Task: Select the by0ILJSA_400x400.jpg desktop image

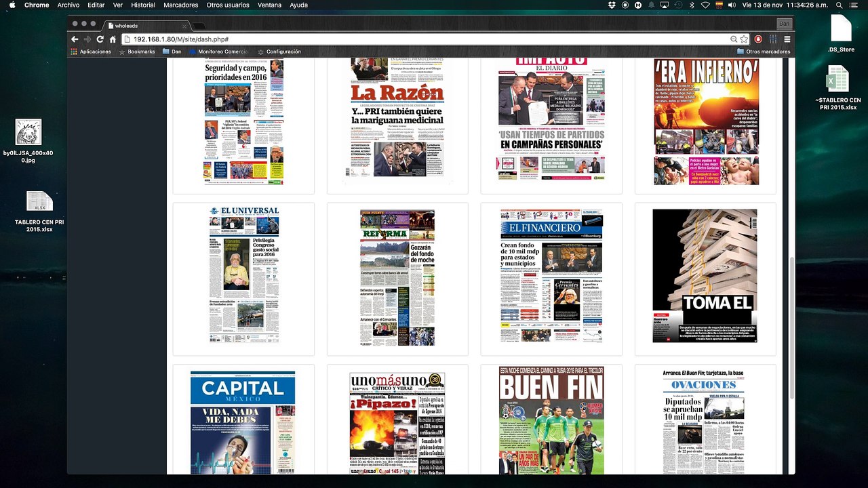Action: tap(28, 142)
